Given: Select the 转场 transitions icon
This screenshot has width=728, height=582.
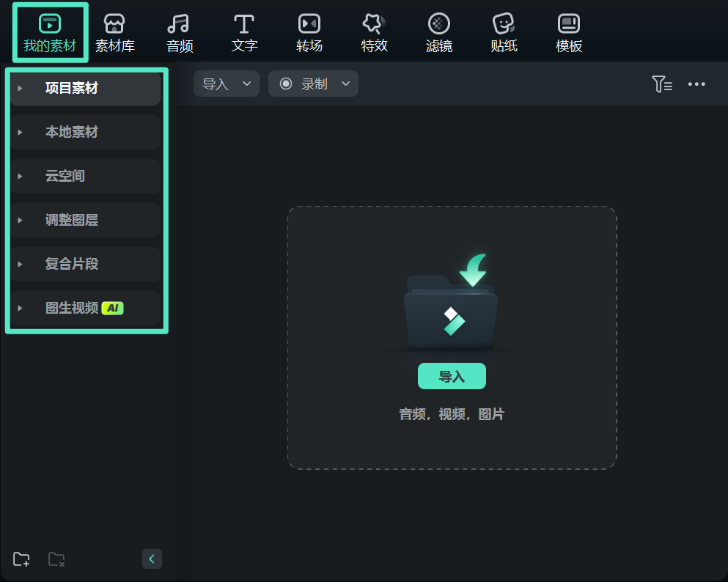Looking at the screenshot, I should (309, 33).
